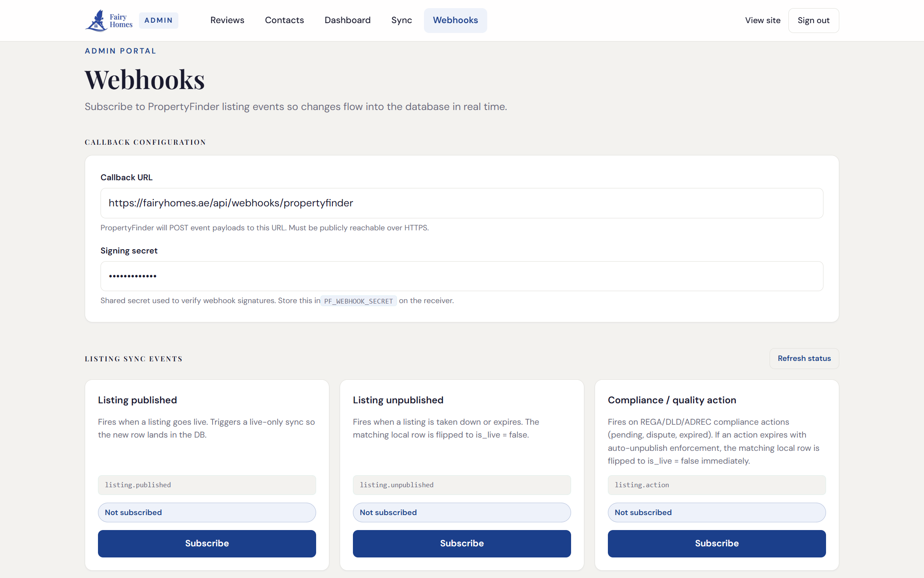Screen dimensions: 924x578
Task: Click the Listing published card title
Action: tap(137, 400)
